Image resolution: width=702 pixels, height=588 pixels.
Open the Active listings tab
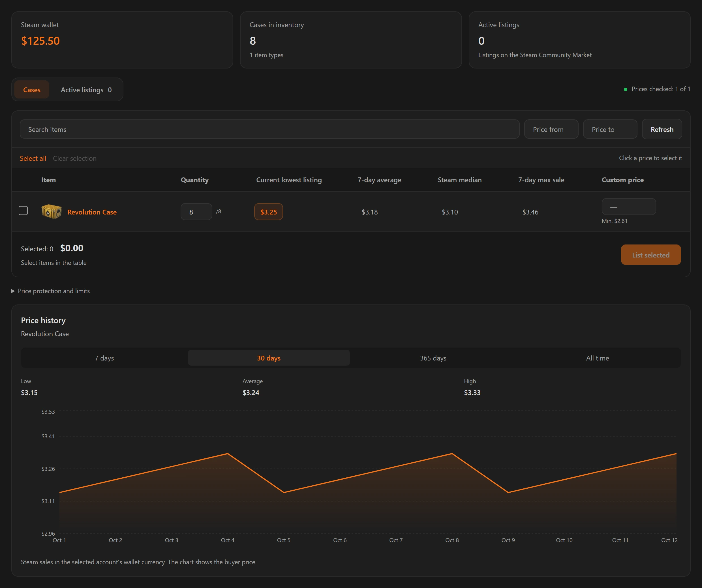pyautogui.click(x=86, y=89)
